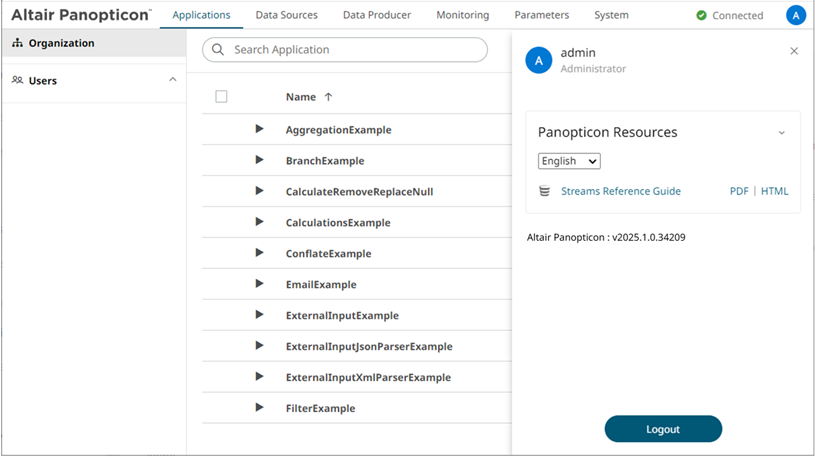
Task: Collapse the Users section chevron
Action: click(x=172, y=80)
